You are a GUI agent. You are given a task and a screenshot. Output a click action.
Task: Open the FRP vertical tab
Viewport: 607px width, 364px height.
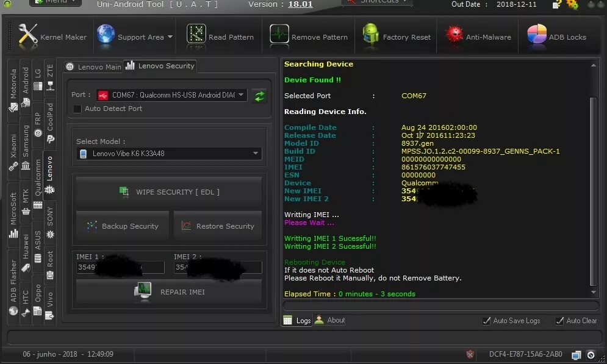(38, 124)
